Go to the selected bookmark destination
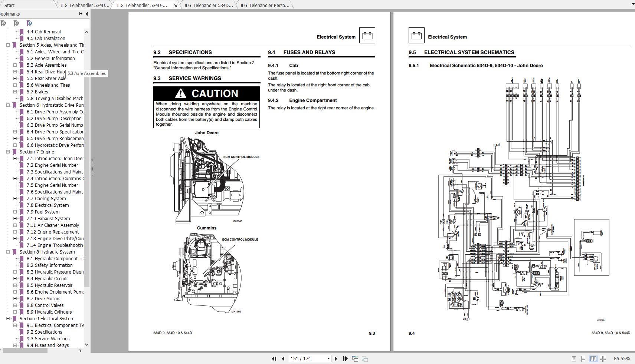The image size is (635, 364). 29,23
